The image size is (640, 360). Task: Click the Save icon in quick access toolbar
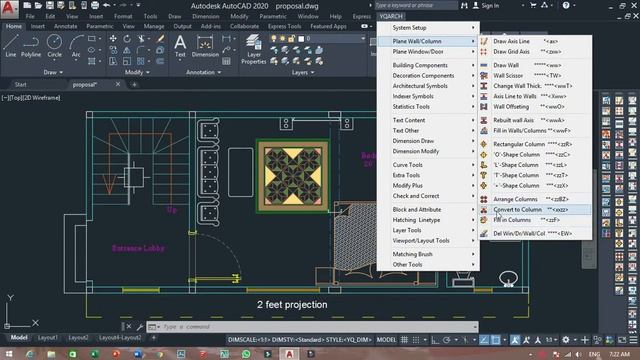point(50,5)
